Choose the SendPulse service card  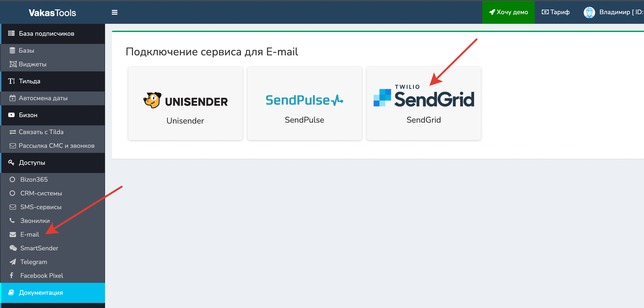[x=304, y=103]
